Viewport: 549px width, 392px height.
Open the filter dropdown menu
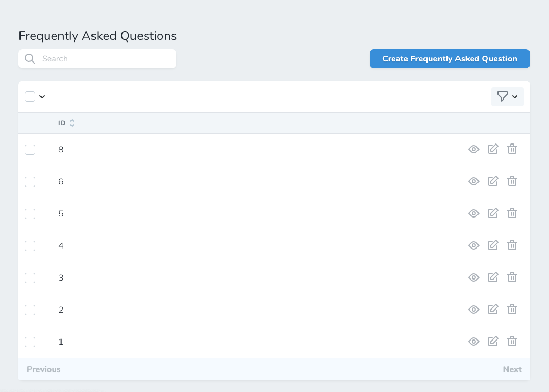(507, 97)
